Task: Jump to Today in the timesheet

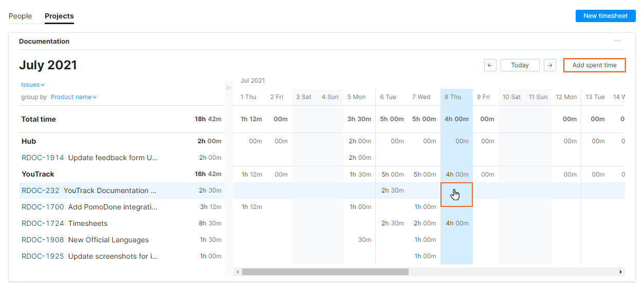Action: click(x=520, y=65)
